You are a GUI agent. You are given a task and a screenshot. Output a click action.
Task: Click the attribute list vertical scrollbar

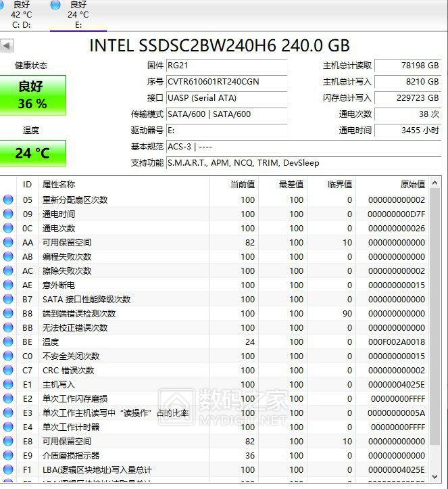click(x=437, y=325)
